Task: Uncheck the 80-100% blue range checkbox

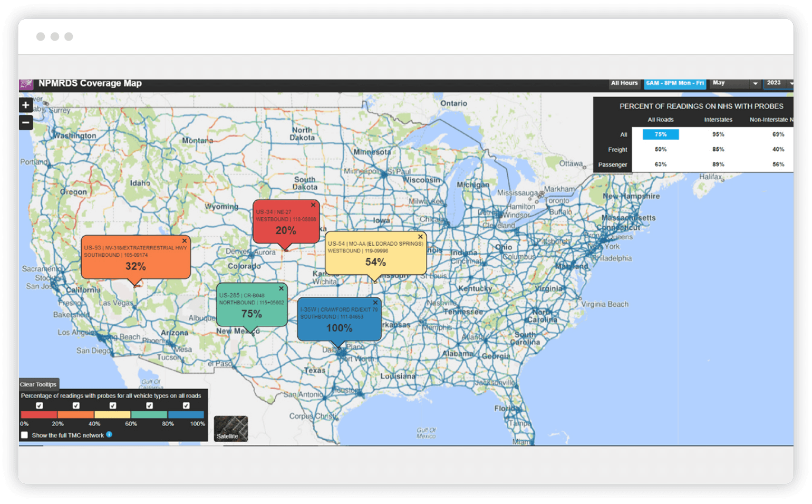Action: click(x=186, y=405)
